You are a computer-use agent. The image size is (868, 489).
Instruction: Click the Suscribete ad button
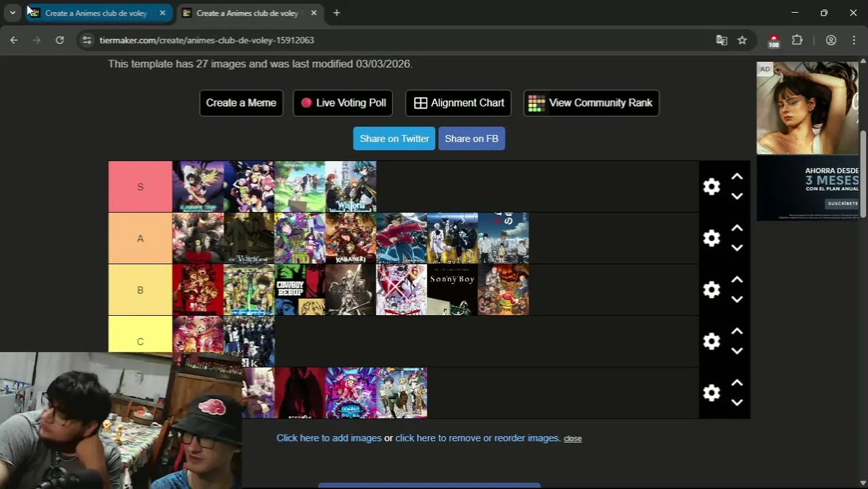click(x=842, y=203)
